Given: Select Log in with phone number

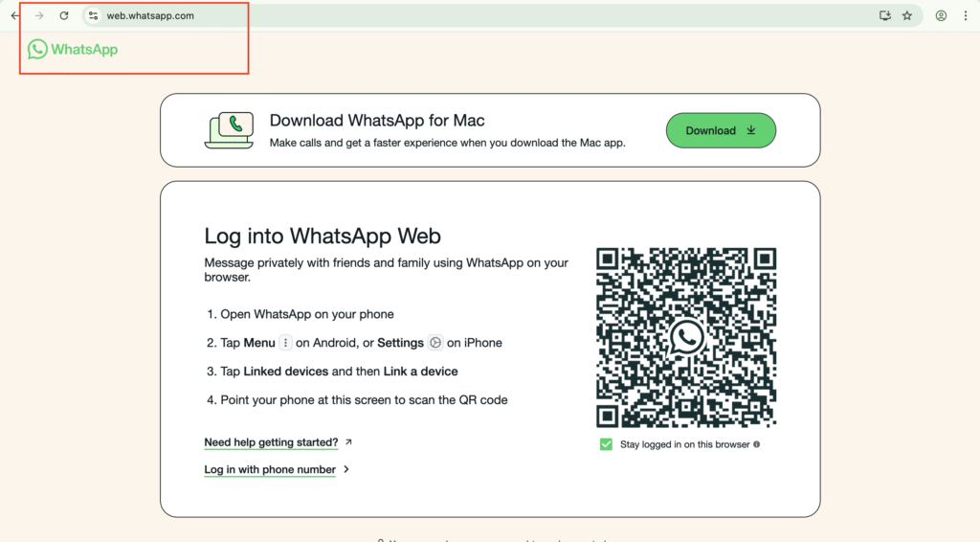Looking at the screenshot, I should (x=270, y=469).
